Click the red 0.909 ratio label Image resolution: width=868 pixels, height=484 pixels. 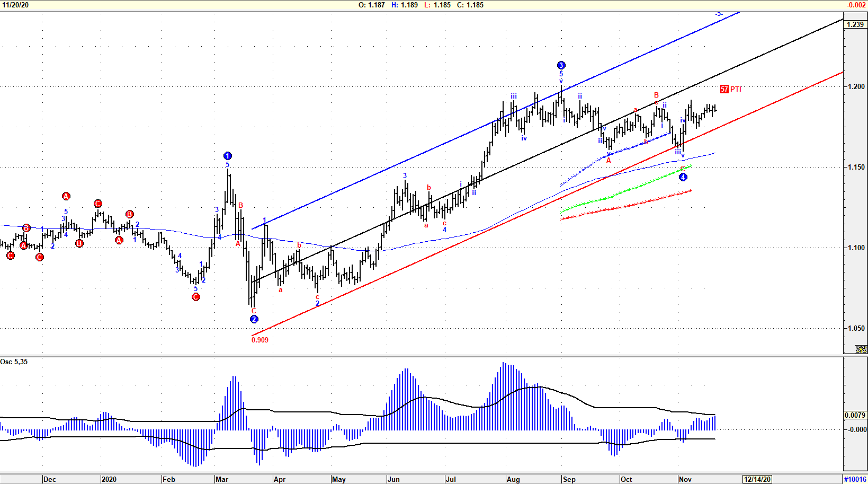pos(260,340)
